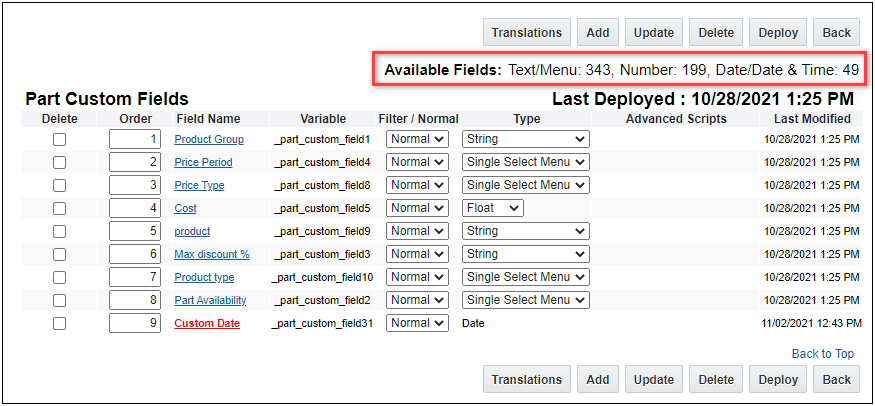
Task: Click the top Translations button
Action: [527, 33]
